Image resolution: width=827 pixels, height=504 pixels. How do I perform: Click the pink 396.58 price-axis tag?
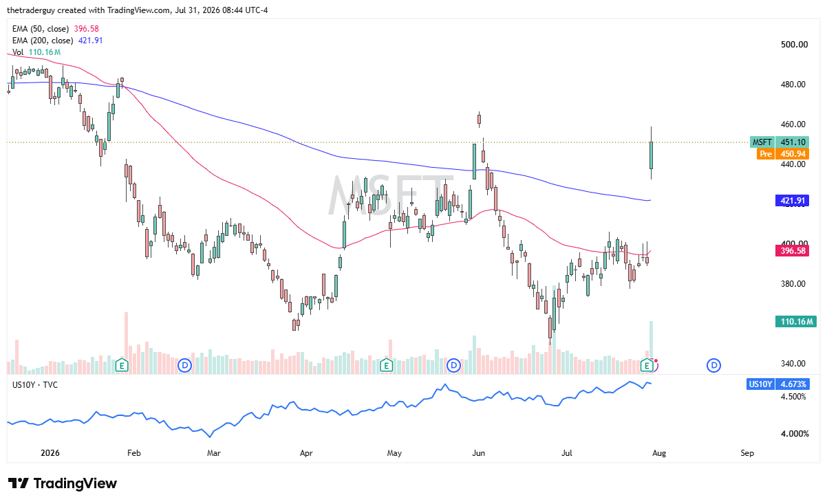[x=792, y=251]
